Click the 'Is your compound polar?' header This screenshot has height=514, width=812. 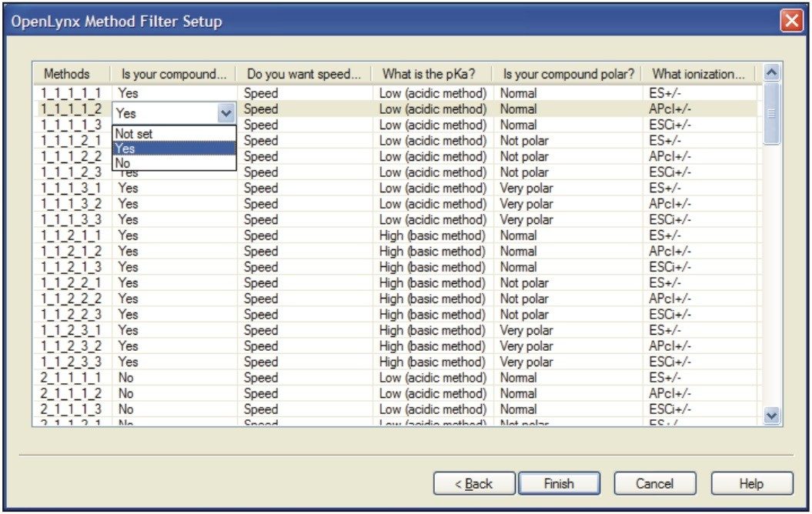click(x=567, y=74)
